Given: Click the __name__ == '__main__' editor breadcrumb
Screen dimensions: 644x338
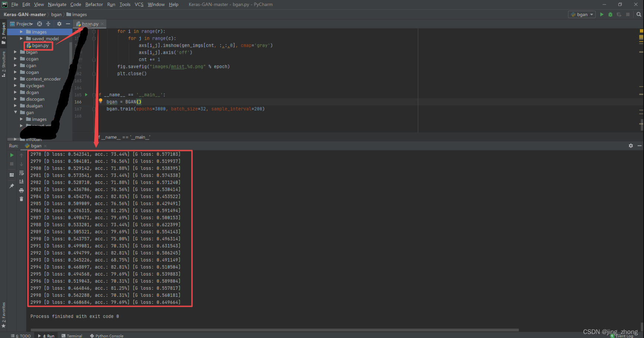Looking at the screenshot, I should 124,137.
